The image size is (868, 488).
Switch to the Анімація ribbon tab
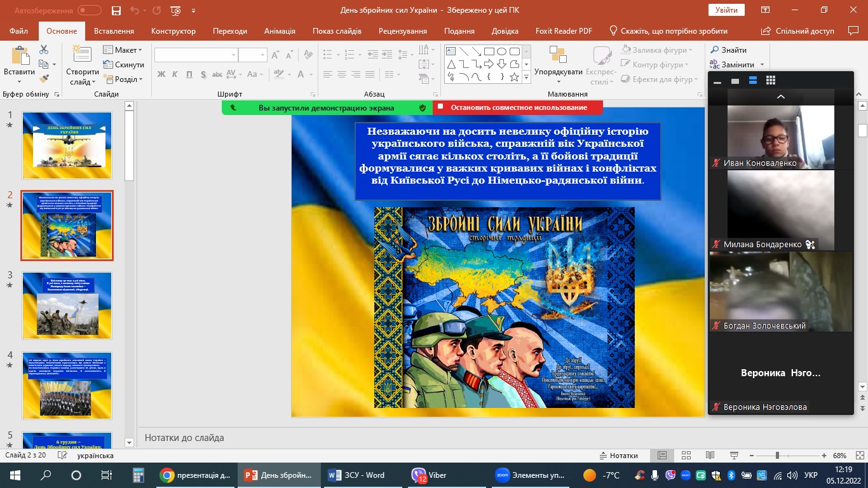coord(280,31)
